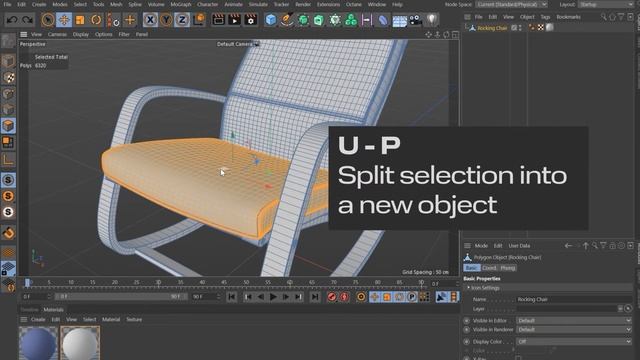Add a Camera object
The width and height of the screenshot is (640, 360).
coord(416,20)
